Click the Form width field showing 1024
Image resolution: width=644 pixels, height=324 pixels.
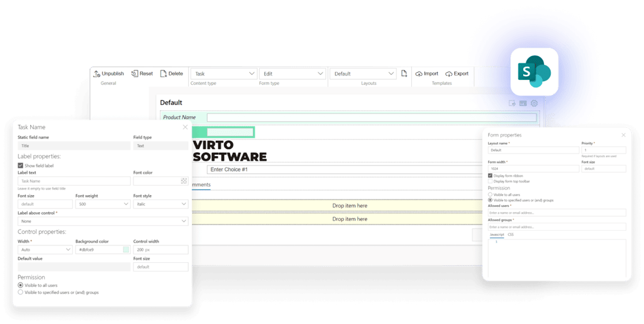533,169
